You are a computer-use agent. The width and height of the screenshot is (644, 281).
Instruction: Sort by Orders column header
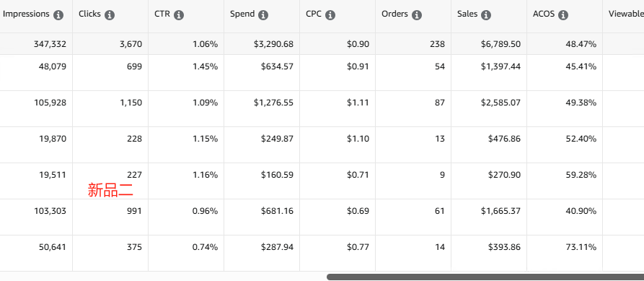(x=394, y=14)
